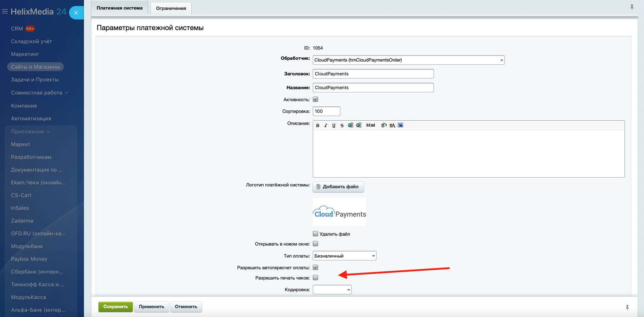Toggle Разрешить автопересчет оплаты checkbox

click(316, 267)
